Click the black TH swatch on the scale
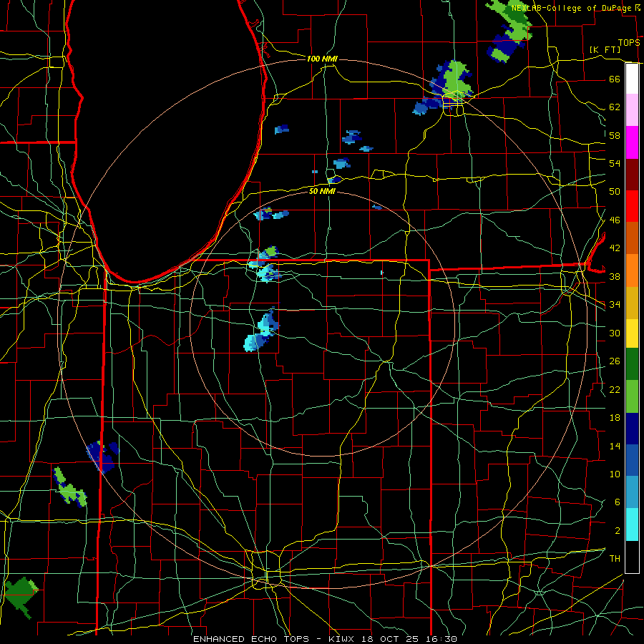This screenshot has height=644, width=644. coord(632,557)
